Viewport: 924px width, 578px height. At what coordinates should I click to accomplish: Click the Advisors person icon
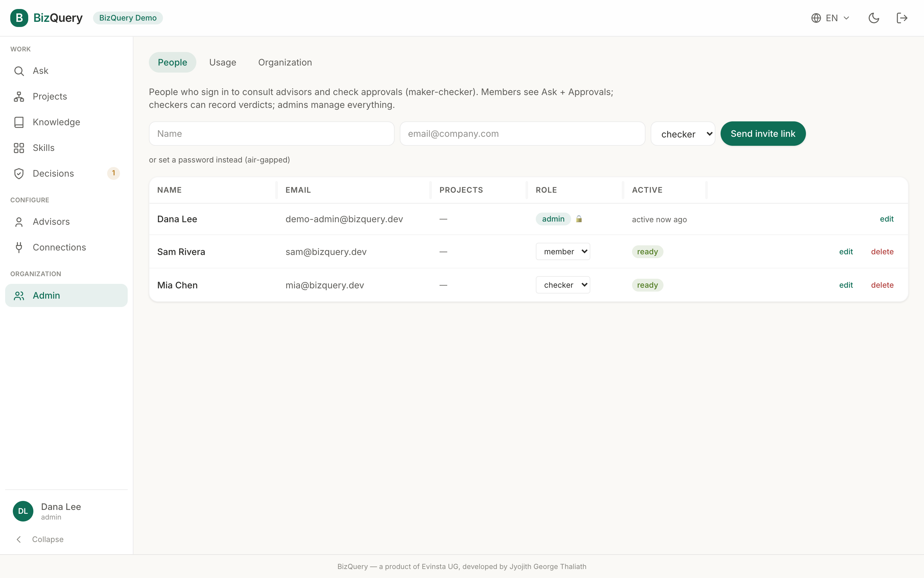point(19,222)
